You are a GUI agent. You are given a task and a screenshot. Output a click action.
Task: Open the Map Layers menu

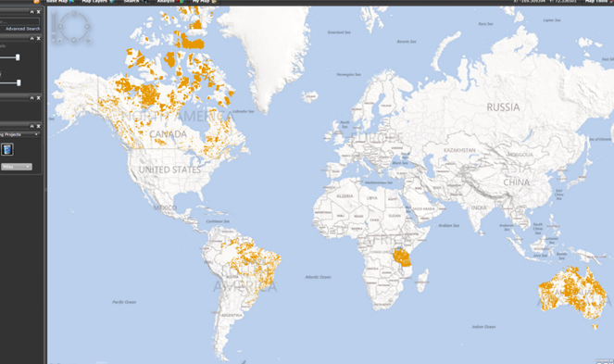click(x=97, y=2)
